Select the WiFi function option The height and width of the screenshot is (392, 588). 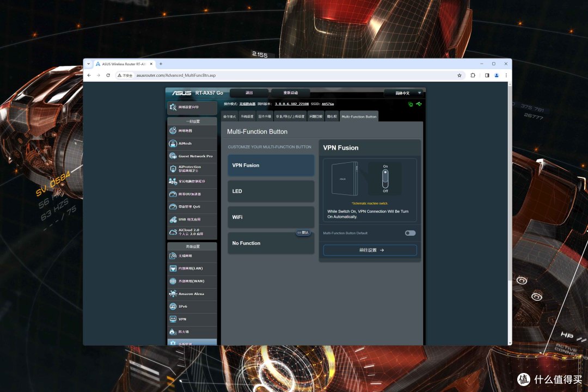tap(271, 217)
